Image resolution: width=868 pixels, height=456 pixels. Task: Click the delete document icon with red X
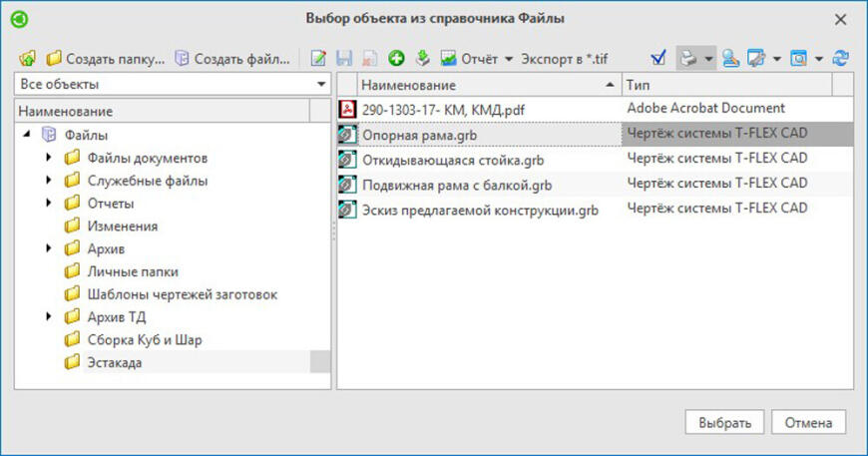(x=370, y=58)
